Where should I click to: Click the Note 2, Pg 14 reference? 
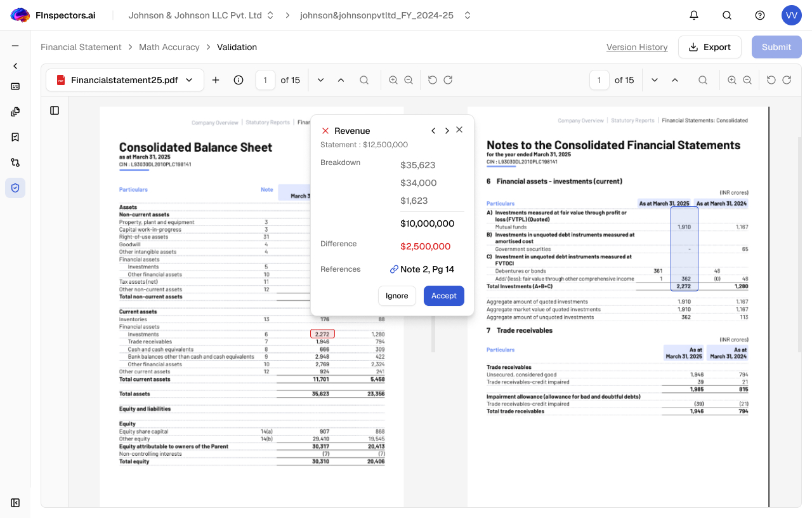(x=422, y=269)
